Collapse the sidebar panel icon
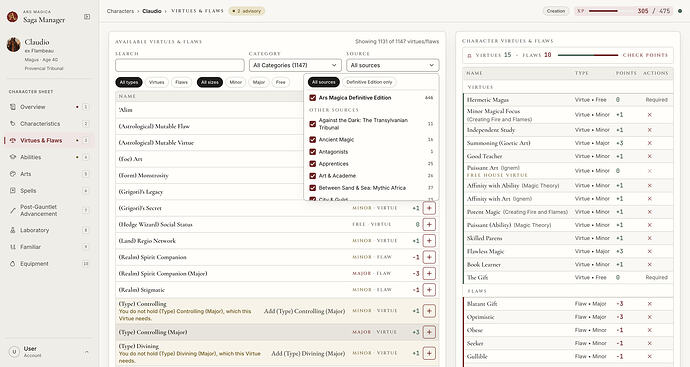The image size is (690, 367). click(87, 17)
